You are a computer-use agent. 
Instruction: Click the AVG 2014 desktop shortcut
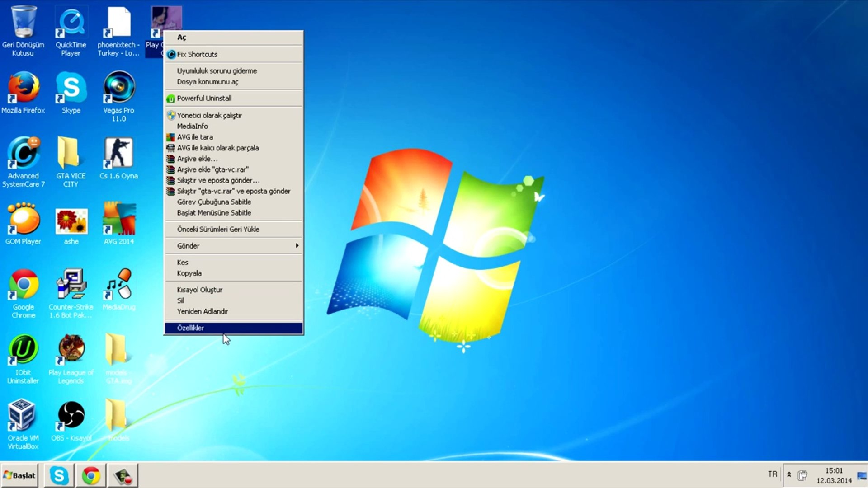[118, 219]
